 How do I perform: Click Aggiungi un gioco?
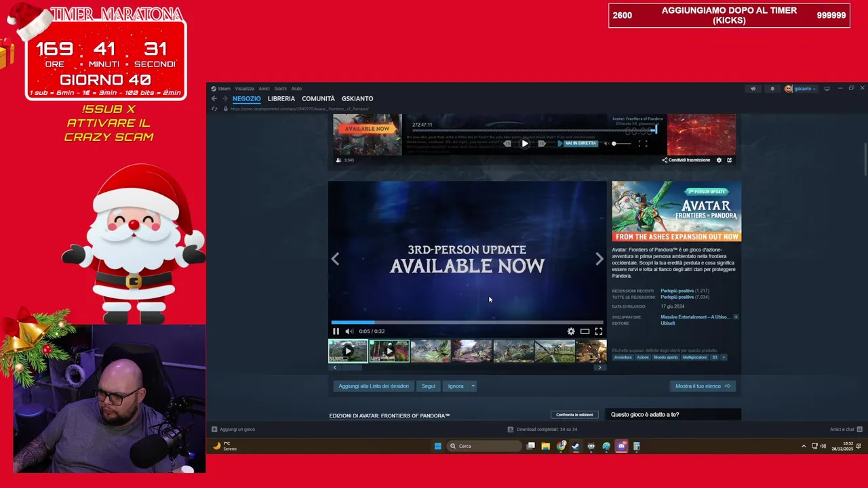[233, 430]
